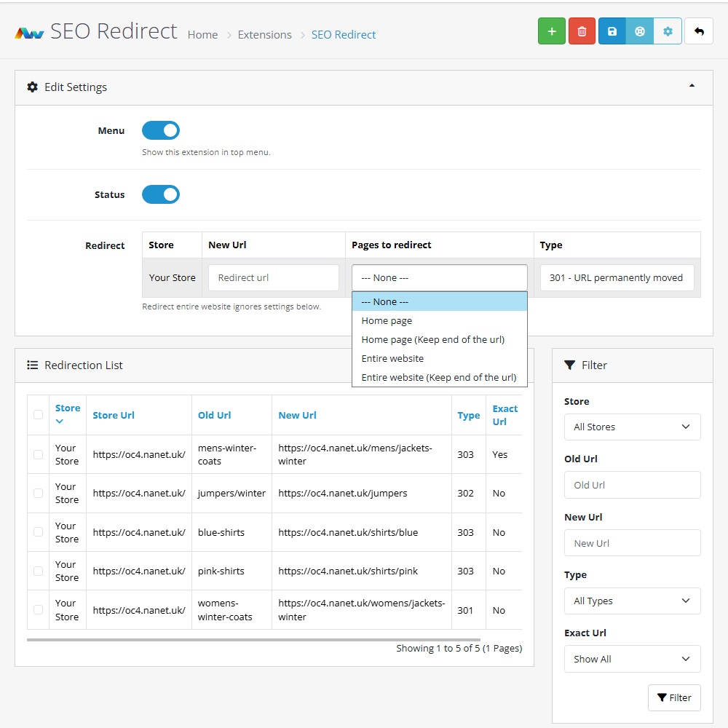Check the select-all checkbox in table header

[x=38, y=415]
